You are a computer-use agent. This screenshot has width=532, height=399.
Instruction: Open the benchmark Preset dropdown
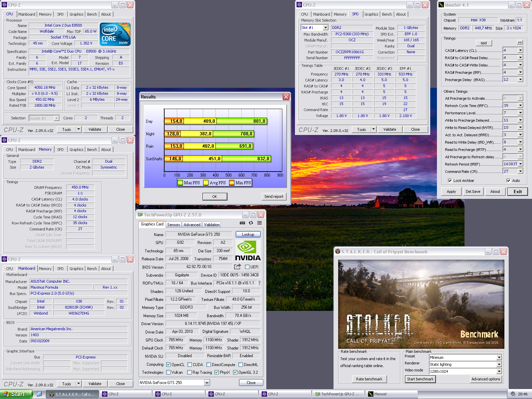[499, 357]
